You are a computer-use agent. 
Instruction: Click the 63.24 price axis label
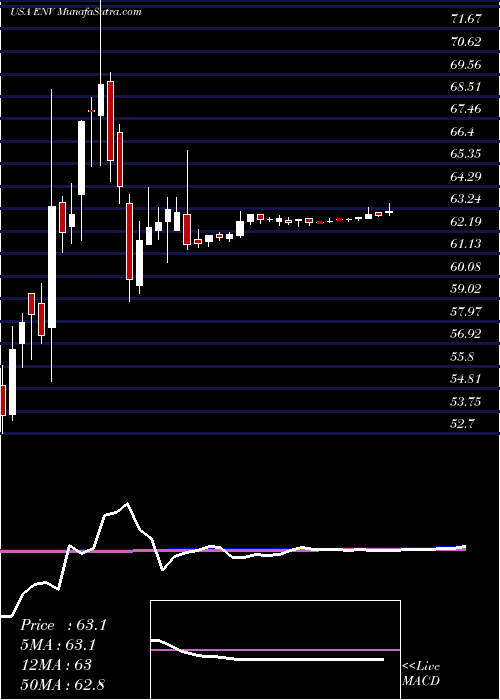click(x=466, y=199)
